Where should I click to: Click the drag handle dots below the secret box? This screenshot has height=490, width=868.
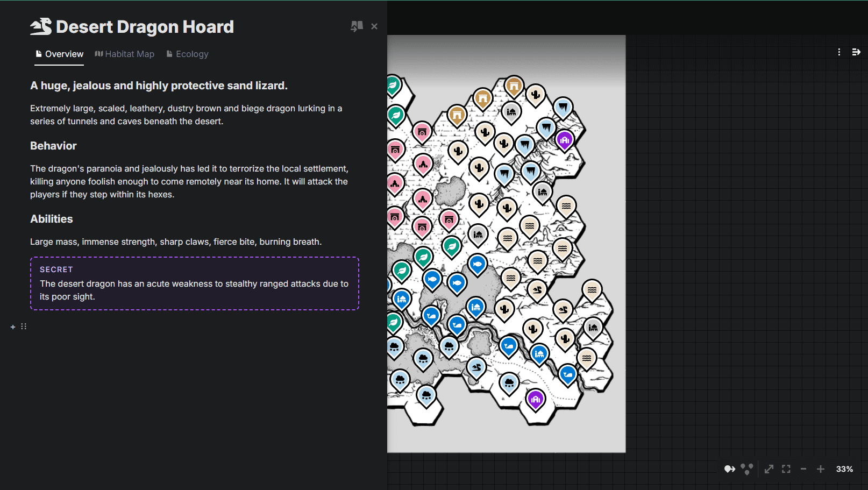[23, 326]
